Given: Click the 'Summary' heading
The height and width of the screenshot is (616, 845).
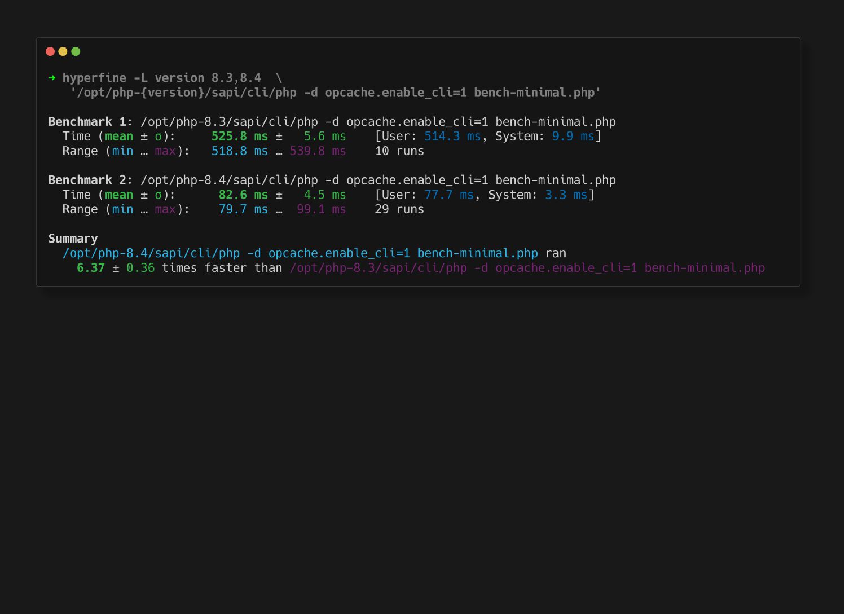Looking at the screenshot, I should [x=73, y=239].
